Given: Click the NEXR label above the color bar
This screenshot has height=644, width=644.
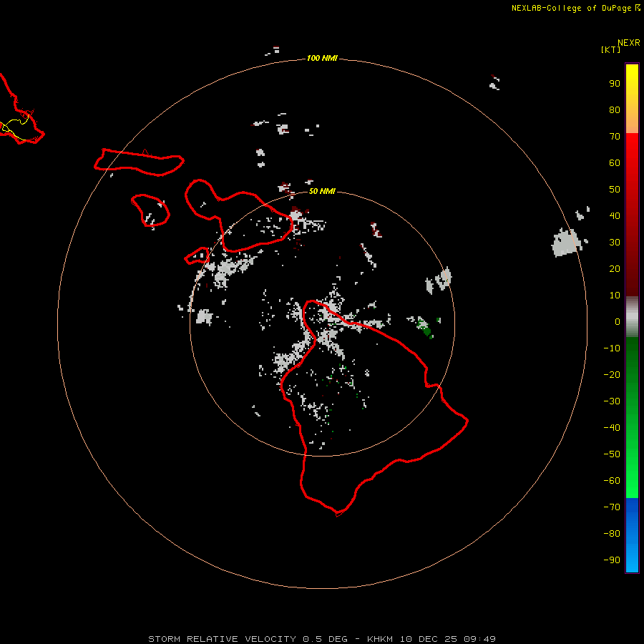Looking at the screenshot, I should click(x=628, y=43).
